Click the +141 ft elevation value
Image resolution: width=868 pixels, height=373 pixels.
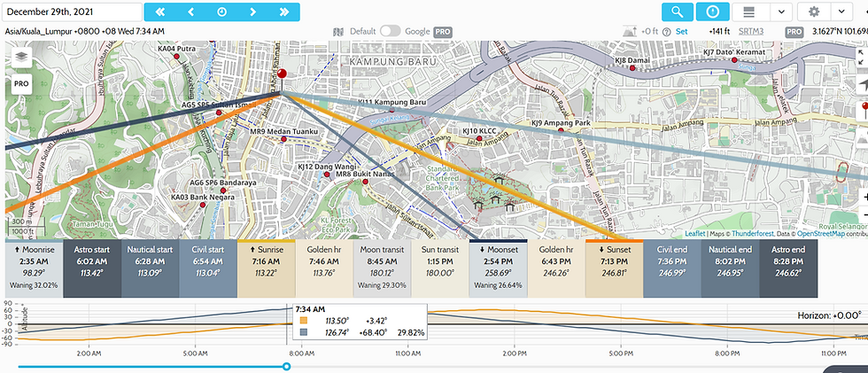pyautogui.click(x=719, y=32)
